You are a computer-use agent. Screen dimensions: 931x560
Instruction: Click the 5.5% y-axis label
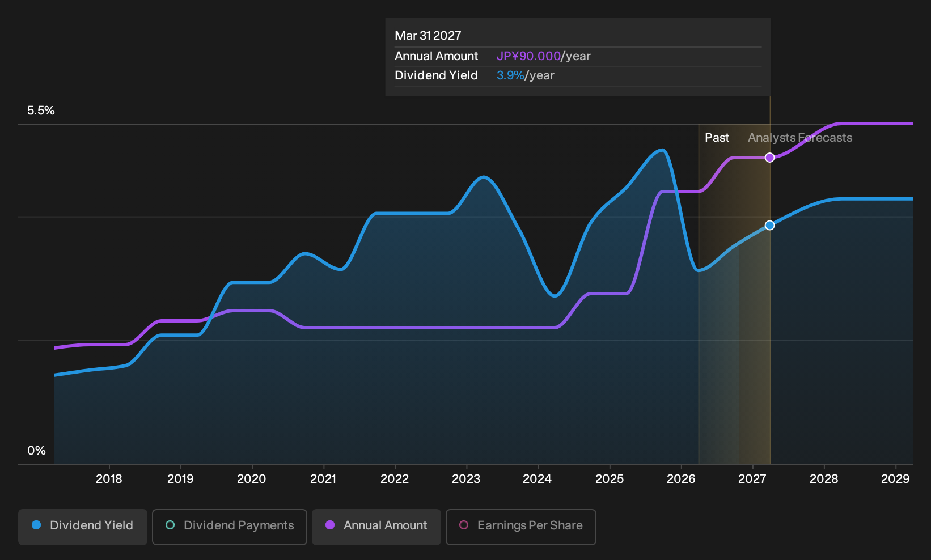tap(41, 111)
